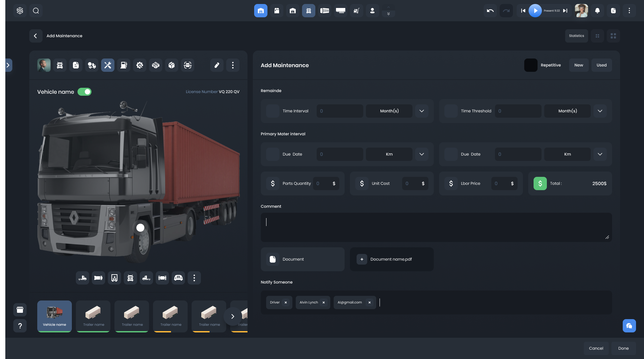
Task: Open the chat support bubble
Action: [629, 326]
